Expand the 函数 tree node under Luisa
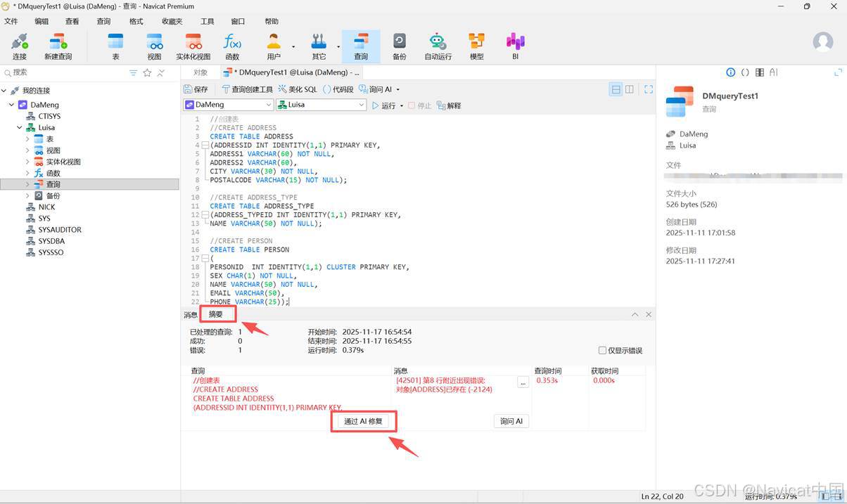This screenshot has width=847, height=504. click(x=27, y=173)
